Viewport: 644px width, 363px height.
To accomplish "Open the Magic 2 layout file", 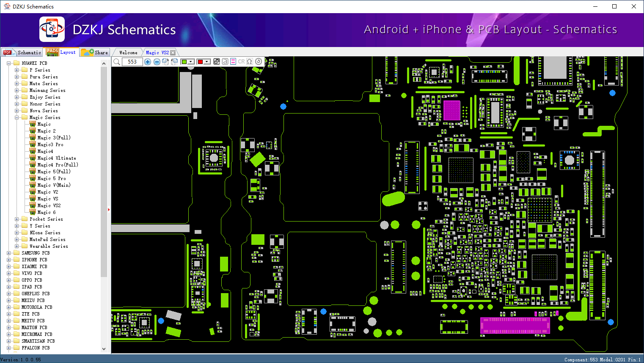I will tap(47, 131).
